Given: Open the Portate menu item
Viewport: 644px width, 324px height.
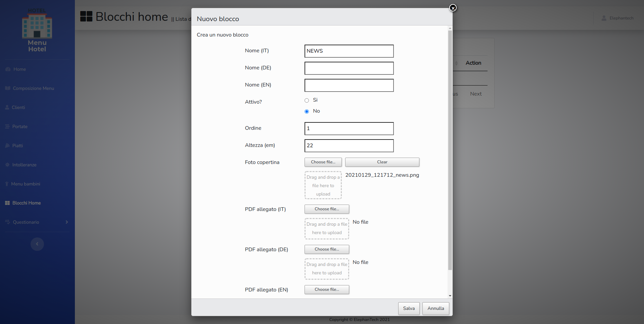Looking at the screenshot, I should (20, 127).
